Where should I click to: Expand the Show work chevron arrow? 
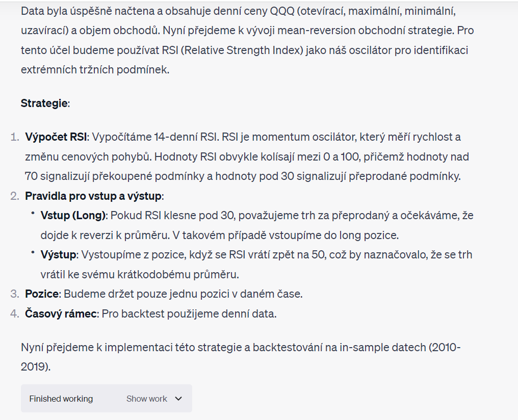[x=178, y=399]
